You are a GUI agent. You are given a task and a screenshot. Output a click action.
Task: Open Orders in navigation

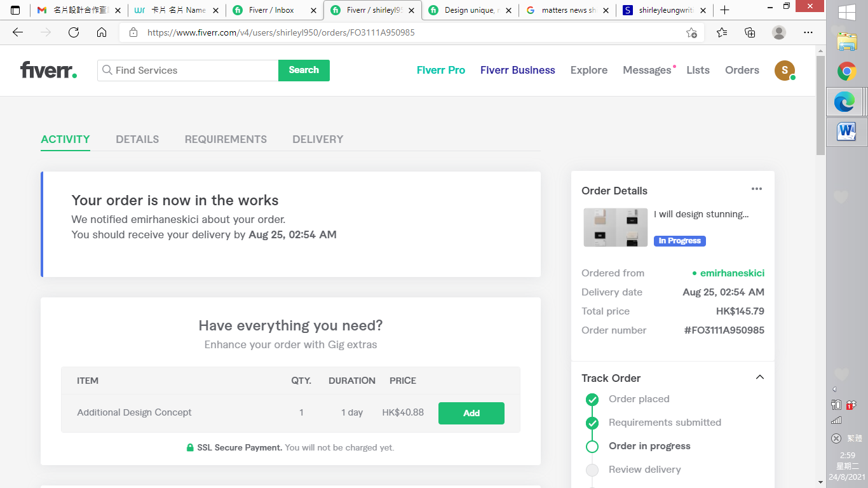click(x=742, y=71)
